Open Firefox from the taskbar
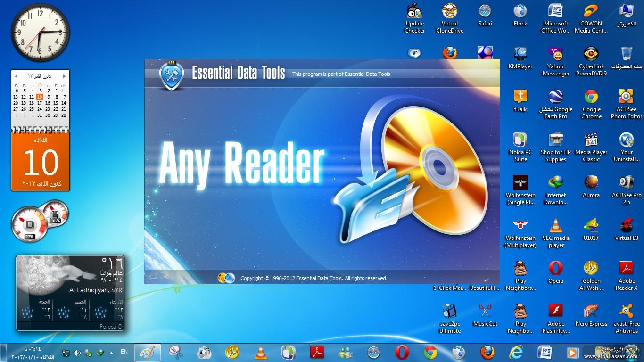This screenshot has height=362, width=644. (487, 353)
